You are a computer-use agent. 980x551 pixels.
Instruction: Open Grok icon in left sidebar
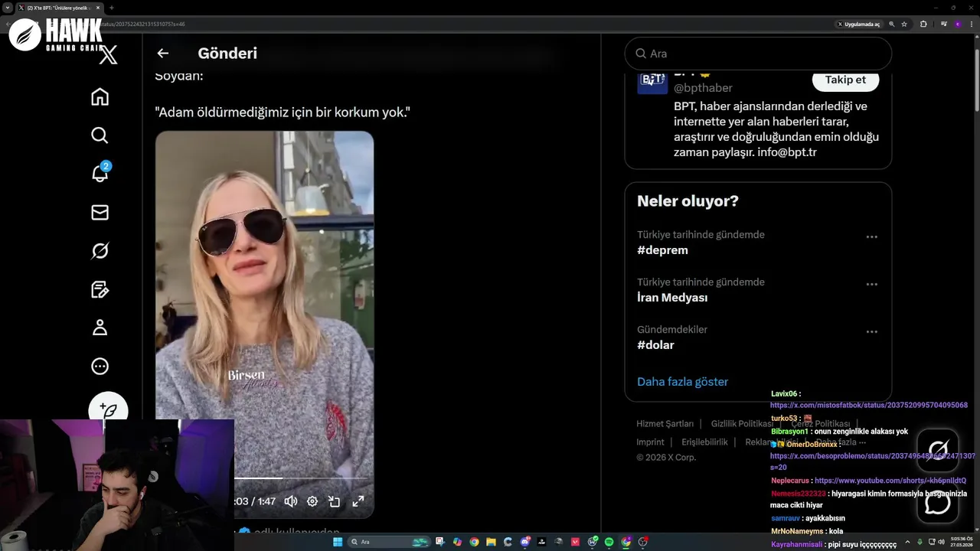click(100, 251)
